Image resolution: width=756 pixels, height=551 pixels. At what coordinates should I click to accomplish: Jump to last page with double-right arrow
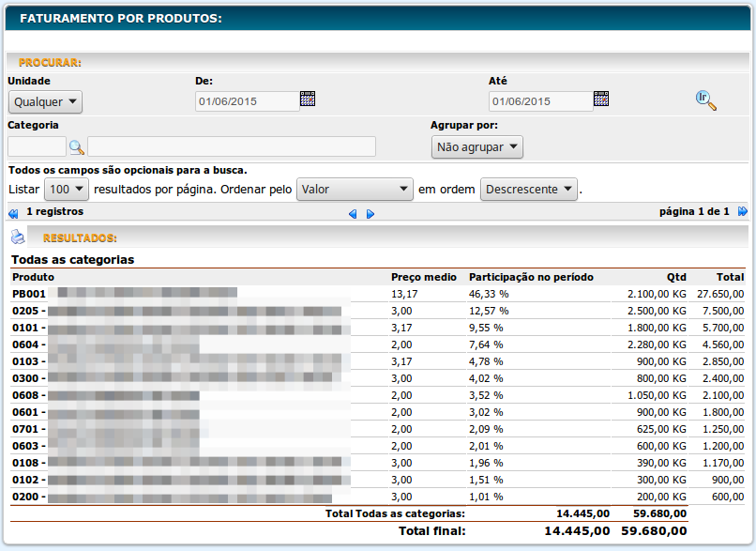tap(743, 212)
